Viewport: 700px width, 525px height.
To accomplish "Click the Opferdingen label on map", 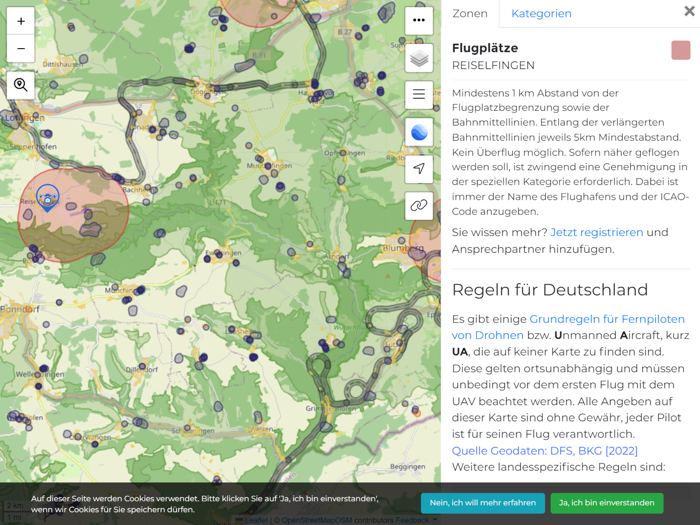I will point(344,153).
